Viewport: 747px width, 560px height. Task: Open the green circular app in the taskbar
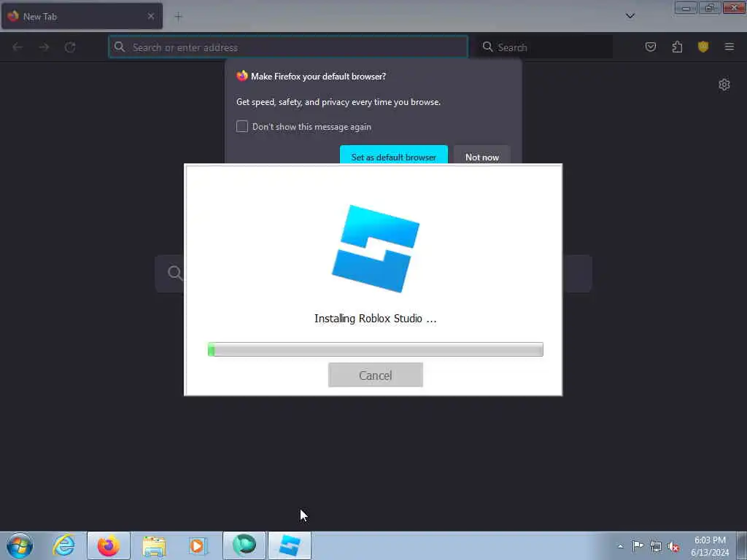(x=244, y=545)
